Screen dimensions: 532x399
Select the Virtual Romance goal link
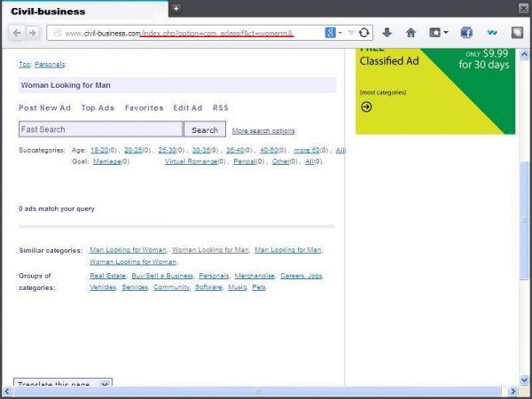[192, 161]
